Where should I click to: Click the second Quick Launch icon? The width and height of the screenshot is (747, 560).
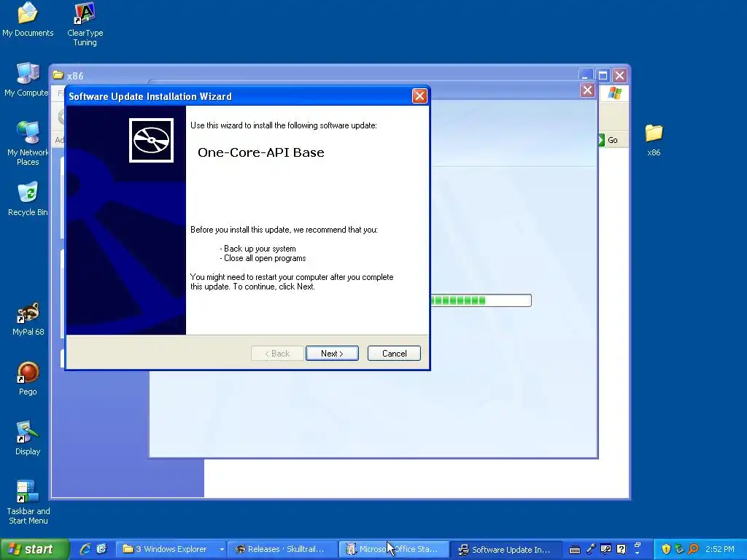pyautogui.click(x=101, y=549)
